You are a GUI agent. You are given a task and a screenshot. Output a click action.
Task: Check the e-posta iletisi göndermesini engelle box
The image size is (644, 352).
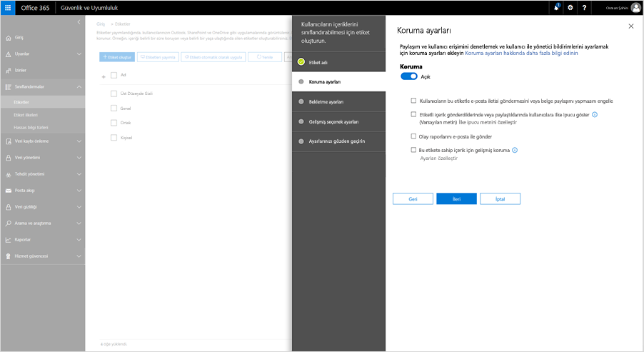point(413,101)
